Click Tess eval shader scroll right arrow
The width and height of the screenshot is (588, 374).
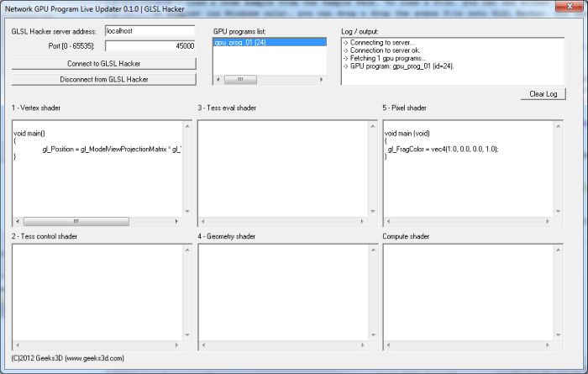pyautogui.click(x=362, y=222)
